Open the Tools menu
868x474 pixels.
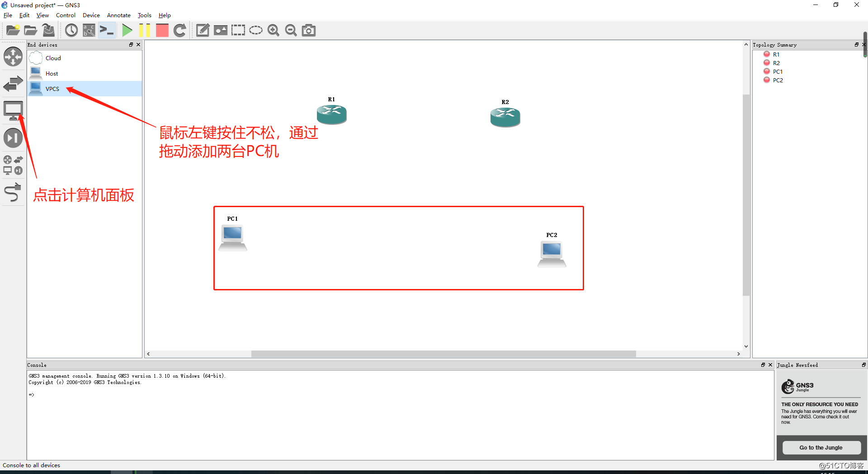click(144, 15)
